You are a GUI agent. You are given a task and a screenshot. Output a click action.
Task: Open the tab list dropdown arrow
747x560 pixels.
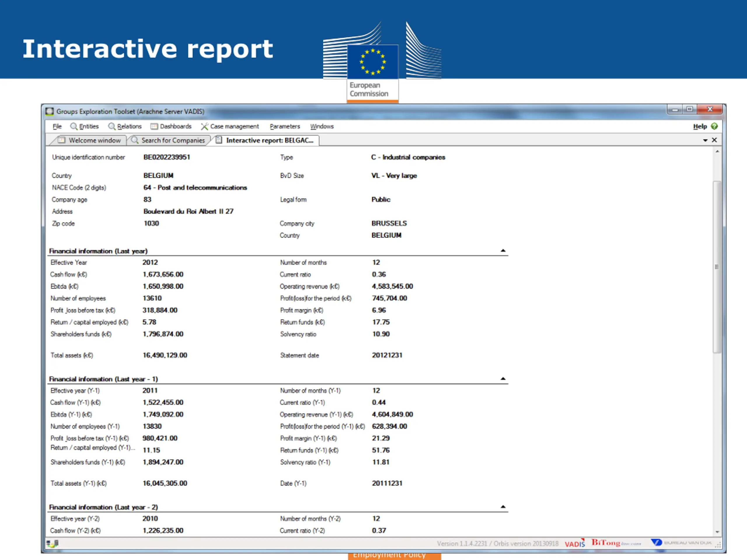pyautogui.click(x=705, y=140)
